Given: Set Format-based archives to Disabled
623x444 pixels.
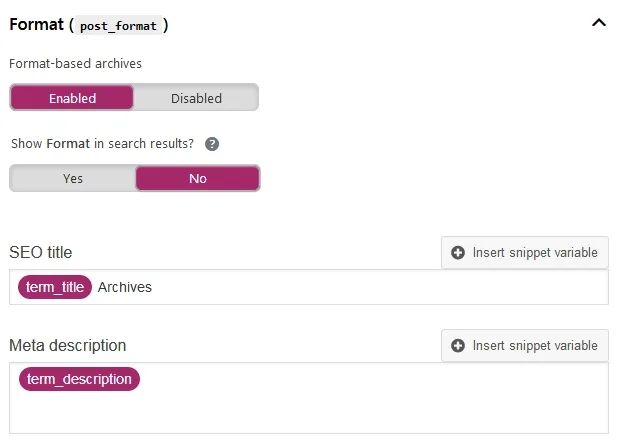Looking at the screenshot, I should coord(196,97).
